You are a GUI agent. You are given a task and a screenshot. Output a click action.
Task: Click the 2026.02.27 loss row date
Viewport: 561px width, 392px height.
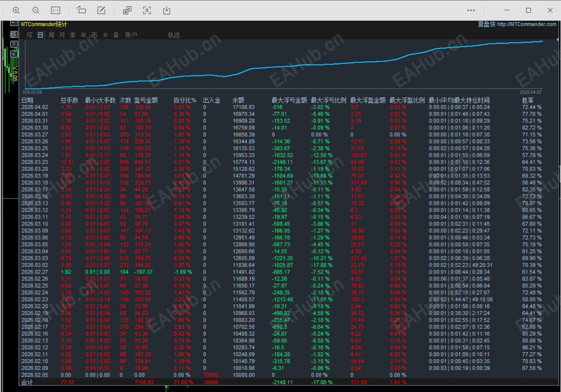pos(34,272)
